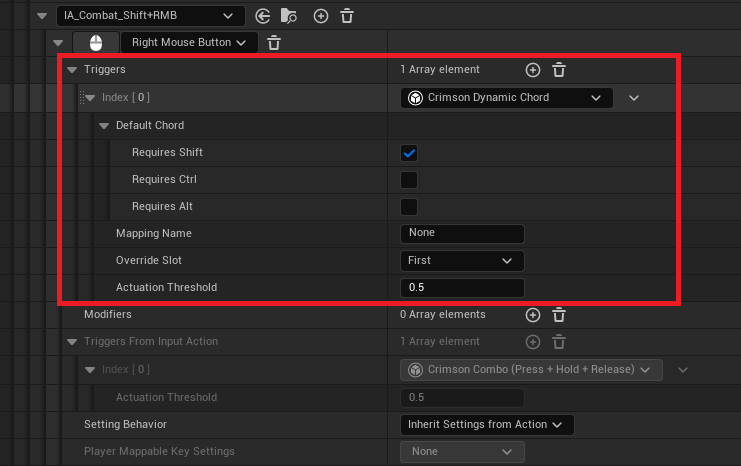Screen dimensions: 741x466
Task: Select the Requires Ctrl label
Action: pyautogui.click(x=164, y=179)
